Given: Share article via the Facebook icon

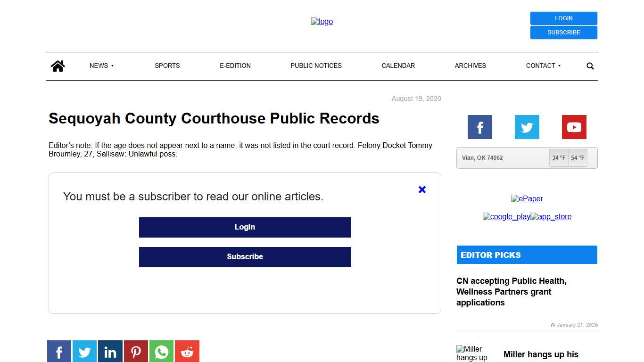Looking at the screenshot, I should click(x=59, y=351).
